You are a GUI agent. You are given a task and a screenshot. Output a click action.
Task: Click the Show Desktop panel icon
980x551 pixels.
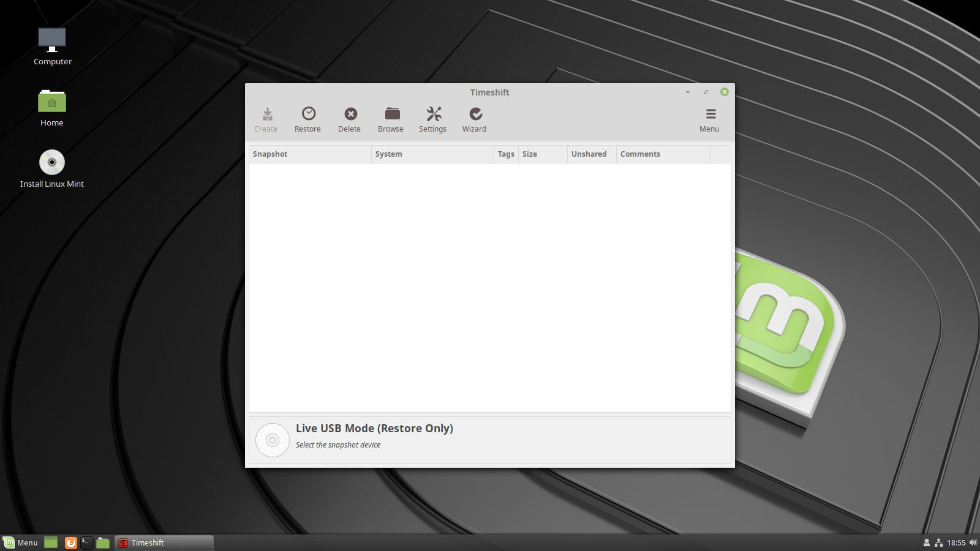(x=51, y=542)
